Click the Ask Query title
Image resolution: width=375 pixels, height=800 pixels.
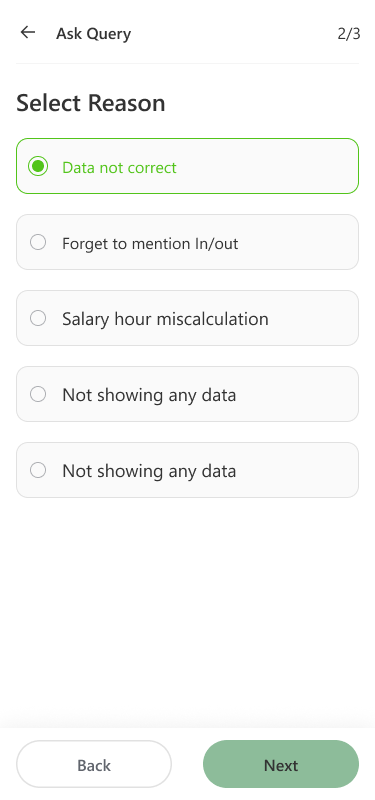click(93, 34)
